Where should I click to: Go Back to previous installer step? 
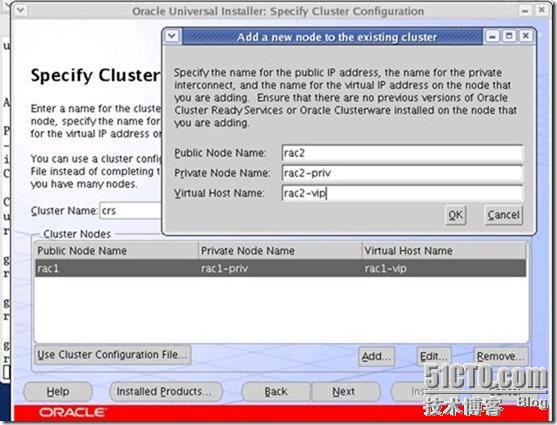click(x=276, y=392)
